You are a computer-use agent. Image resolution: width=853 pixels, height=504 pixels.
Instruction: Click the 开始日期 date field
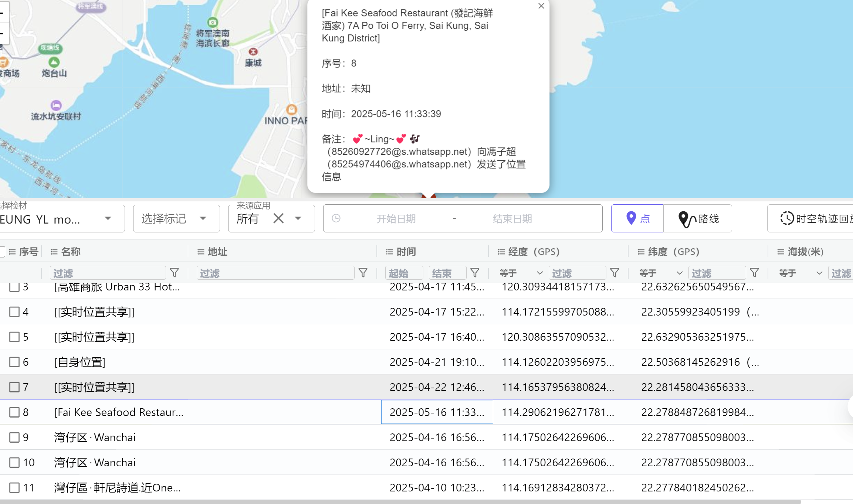click(396, 219)
